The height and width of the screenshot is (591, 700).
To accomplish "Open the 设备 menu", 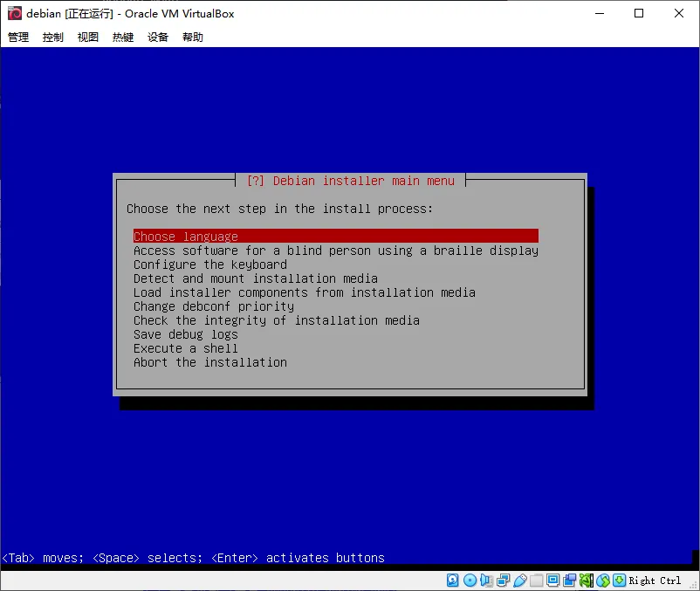I will click(158, 37).
